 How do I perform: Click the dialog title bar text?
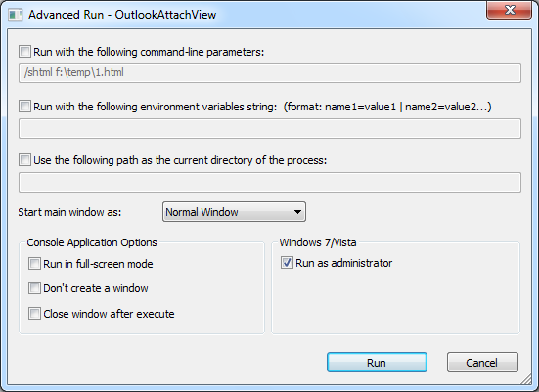[x=122, y=15]
